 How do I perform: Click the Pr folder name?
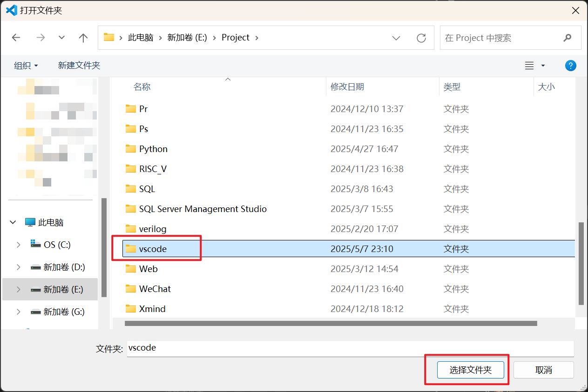pos(143,109)
